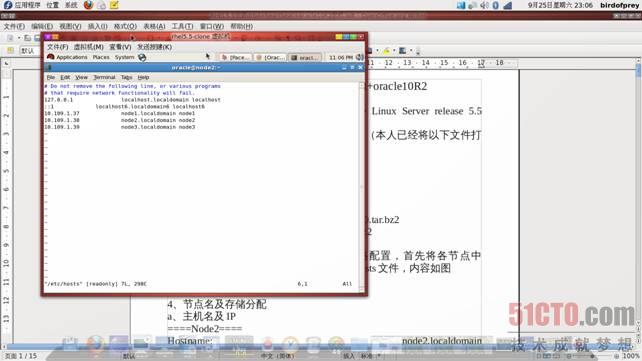Open the birdofprey user menu
This screenshot has height=361, width=642.
619,5
